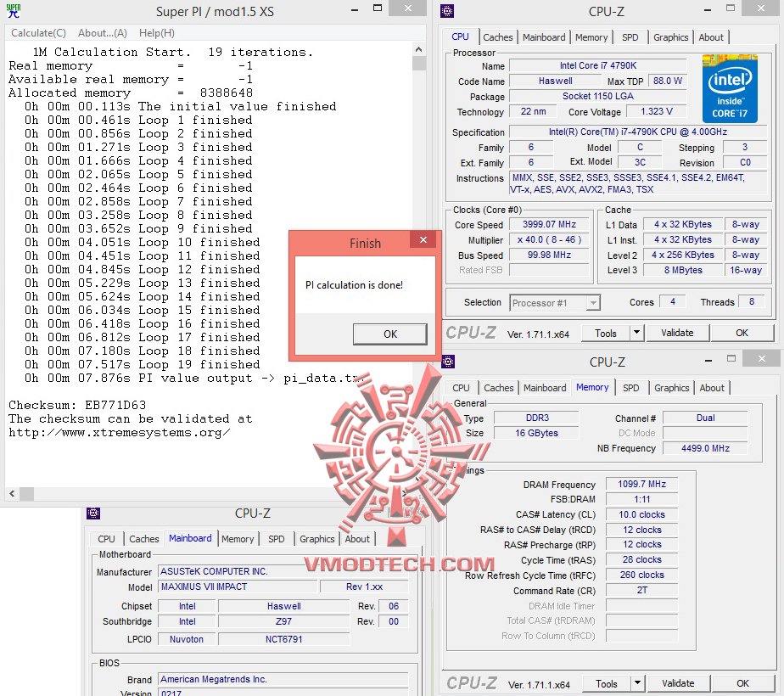Select the CPU tab in top CPU-Z window
This screenshot has height=696, width=784.
(x=460, y=37)
